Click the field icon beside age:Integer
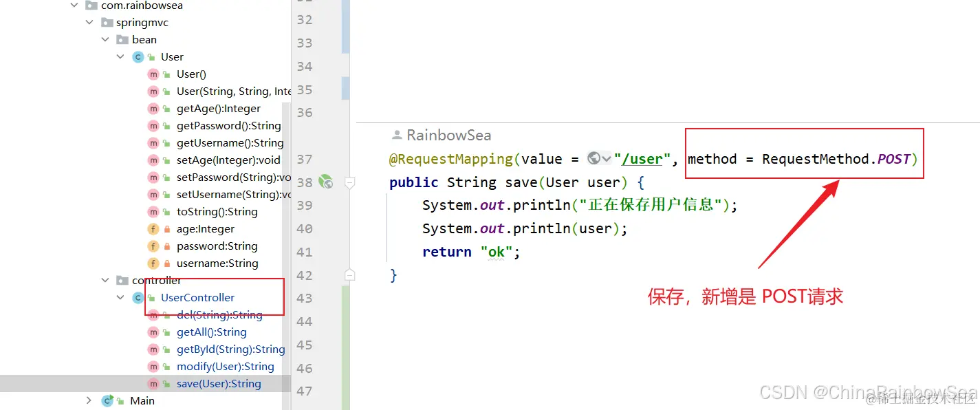The height and width of the screenshot is (410, 980). 153,229
